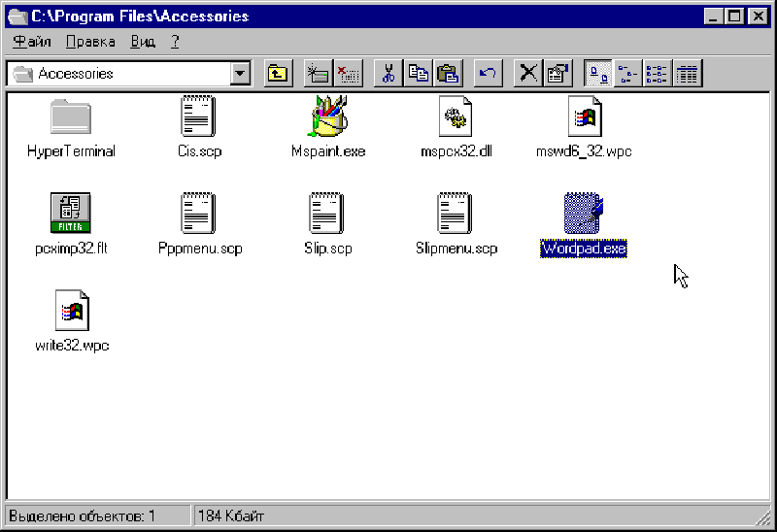Viewport: 777px width, 532px height.
Task: Click the 184 Кбайт status bar text
Action: [231, 516]
